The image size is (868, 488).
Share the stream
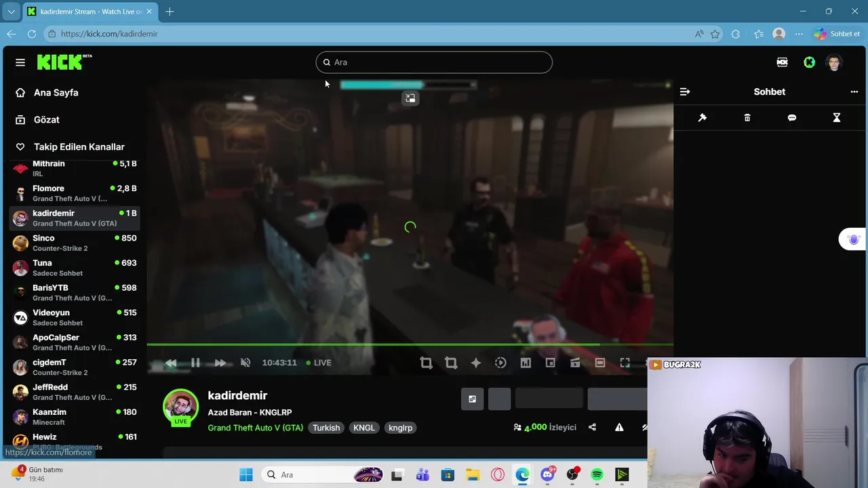(592, 428)
